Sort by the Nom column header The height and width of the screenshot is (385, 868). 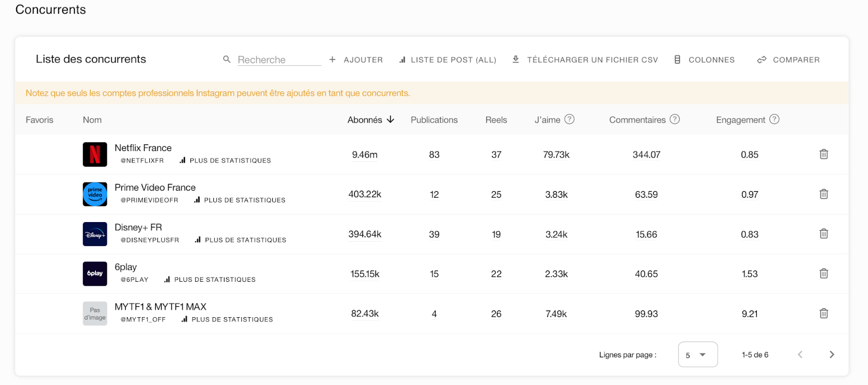coord(92,120)
